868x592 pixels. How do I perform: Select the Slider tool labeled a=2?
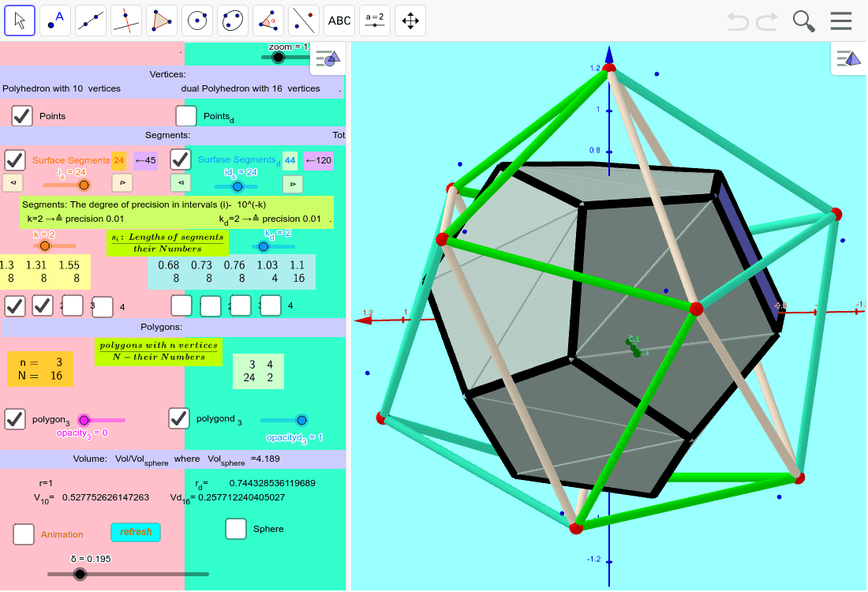(x=374, y=20)
